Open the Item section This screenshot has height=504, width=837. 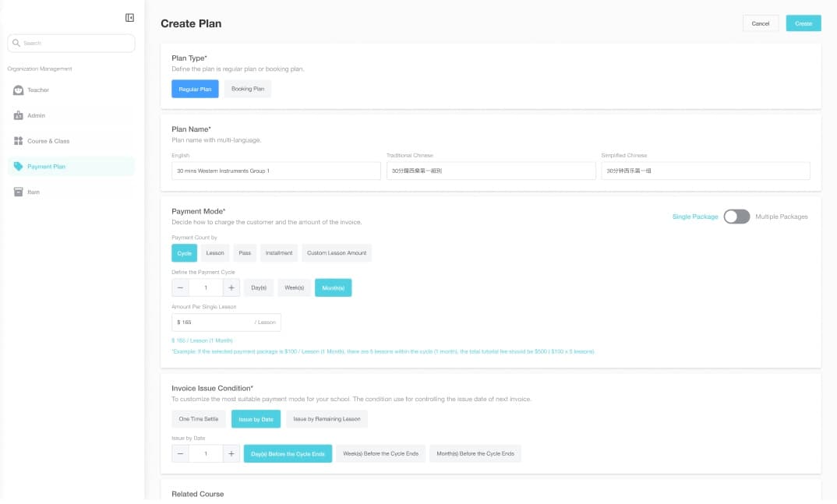click(34, 192)
